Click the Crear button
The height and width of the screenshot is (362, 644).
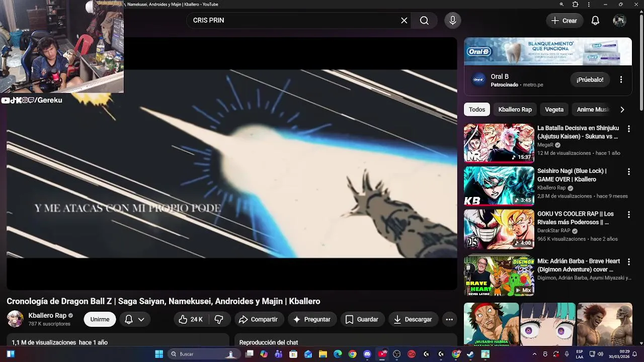[x=565, y=21]
